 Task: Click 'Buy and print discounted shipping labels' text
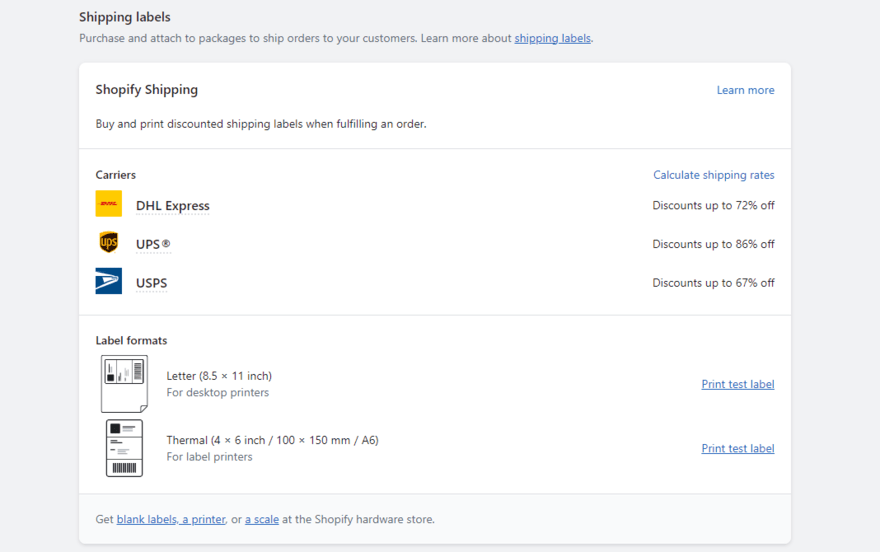pyautogui.click(x=261, y=124)
